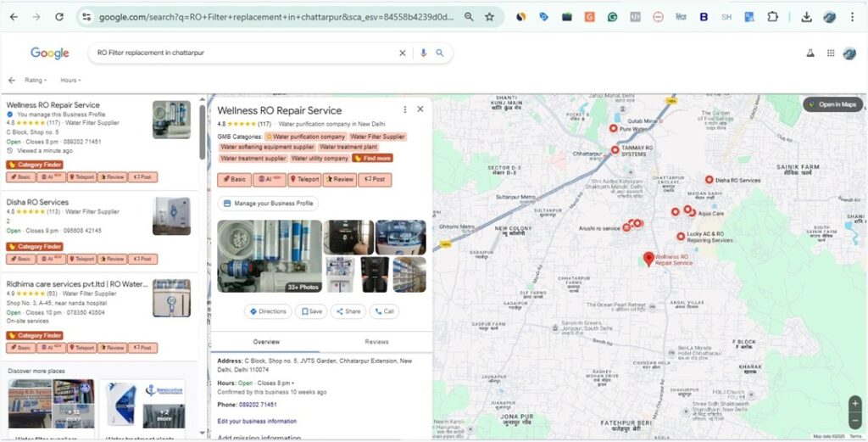Click Post button in detail panel
The width and height of the screenshot is (868, 442).
tap(375, 180)
